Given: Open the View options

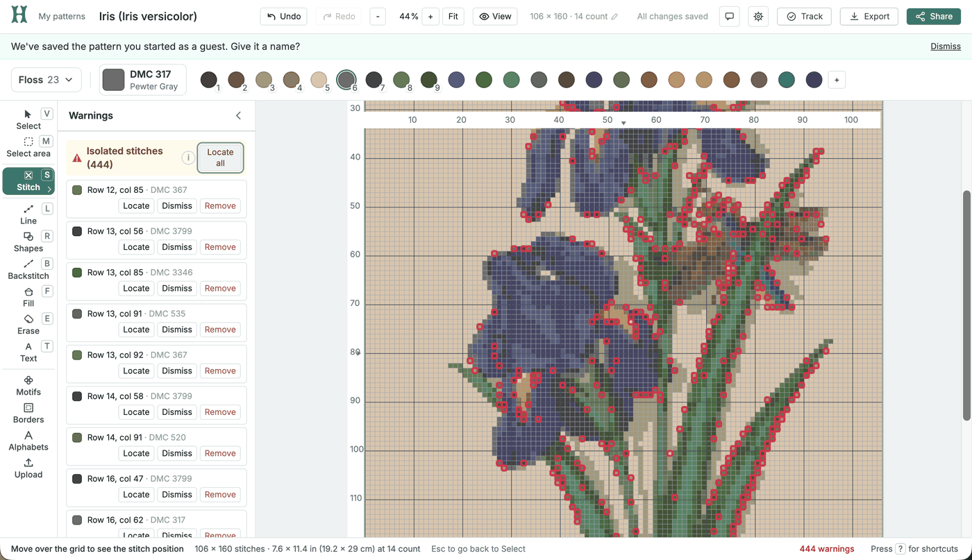Looking at the screenshot, I should [x=495, y=17].
